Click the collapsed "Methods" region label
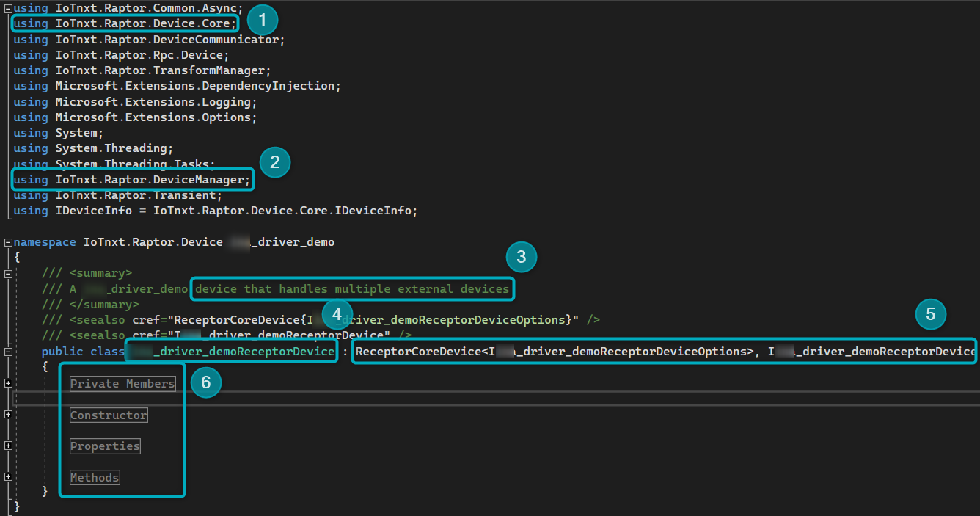Viewport: 980px width, 516px height. click(x=95, y=478)
